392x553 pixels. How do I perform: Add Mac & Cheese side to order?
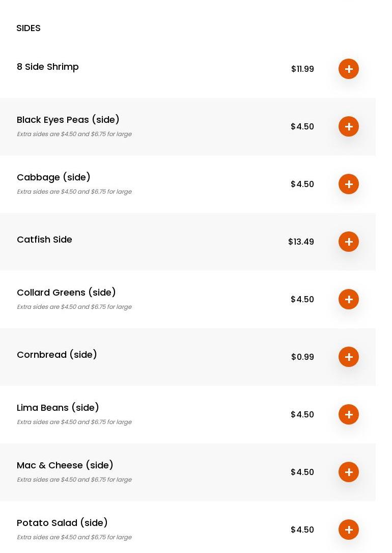click(349, 472)
